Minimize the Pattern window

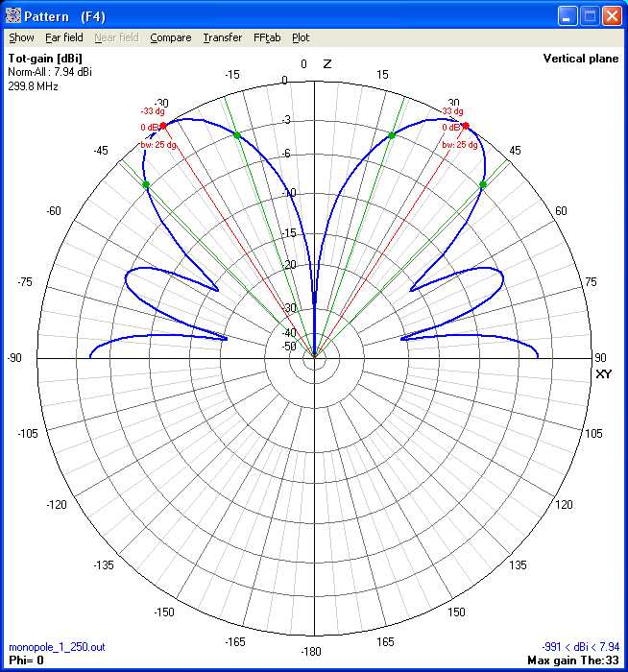[x=568, y=15]
